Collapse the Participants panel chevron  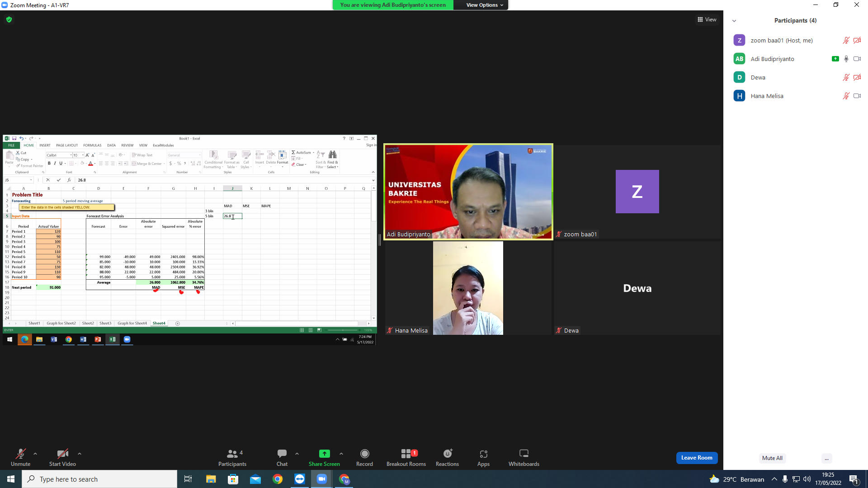point(734,21)
